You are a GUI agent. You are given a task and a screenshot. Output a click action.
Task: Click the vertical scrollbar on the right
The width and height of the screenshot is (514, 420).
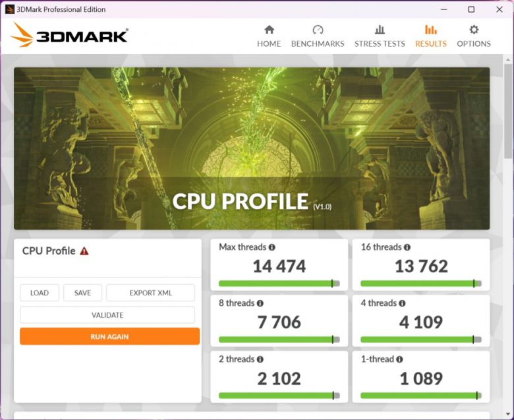click(508, 112)
